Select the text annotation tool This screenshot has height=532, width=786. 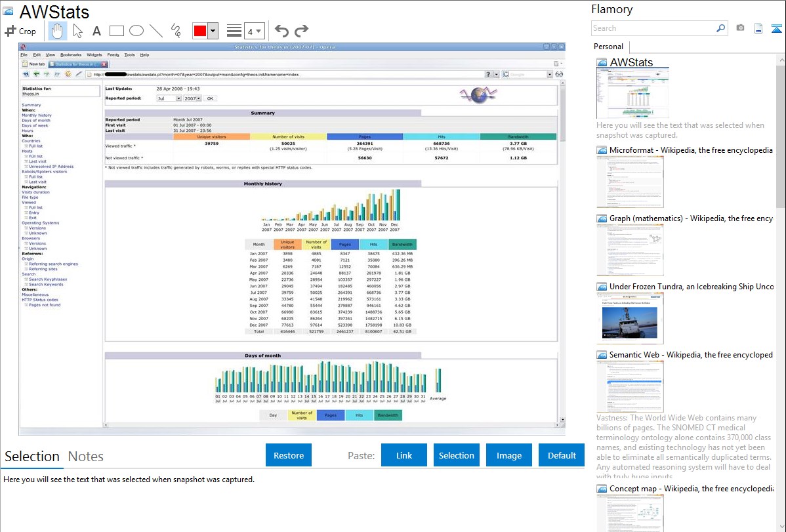tap(96, 31)
